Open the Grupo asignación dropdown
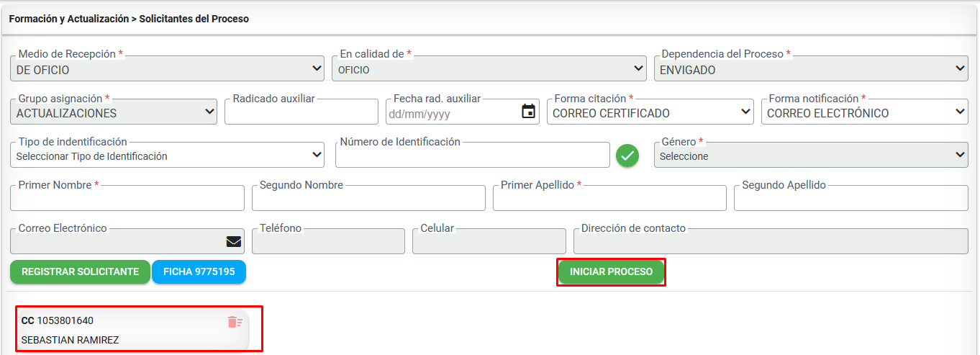Screen dimensions: 980x355 coord(114,112)
